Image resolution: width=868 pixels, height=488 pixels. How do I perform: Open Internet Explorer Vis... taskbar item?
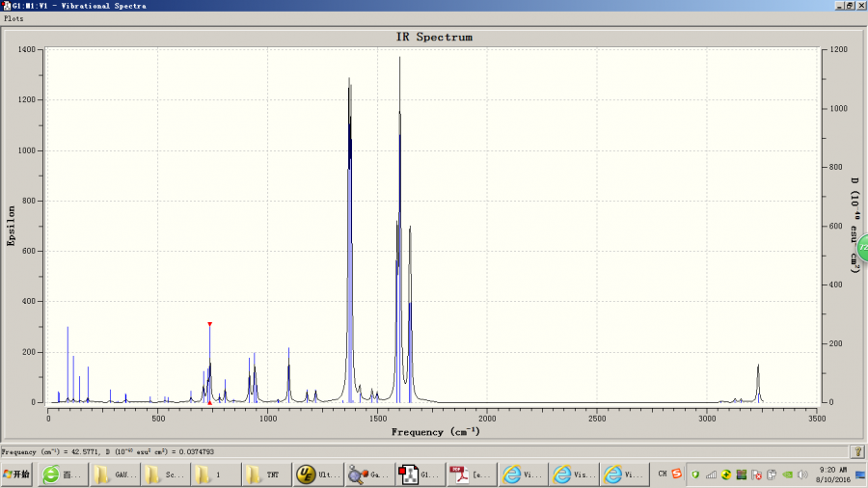tap(573, 474)
